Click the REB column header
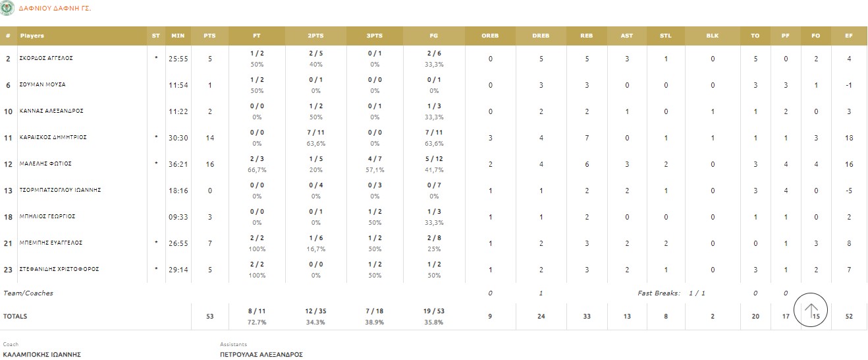This screenshot has height=360, width=868. point(587,36)
